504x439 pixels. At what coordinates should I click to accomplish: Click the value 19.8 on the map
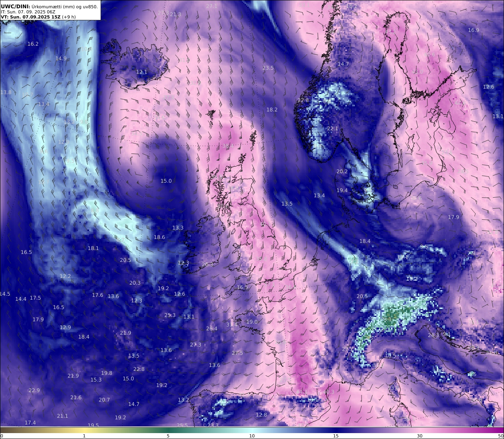click(107, 373)
